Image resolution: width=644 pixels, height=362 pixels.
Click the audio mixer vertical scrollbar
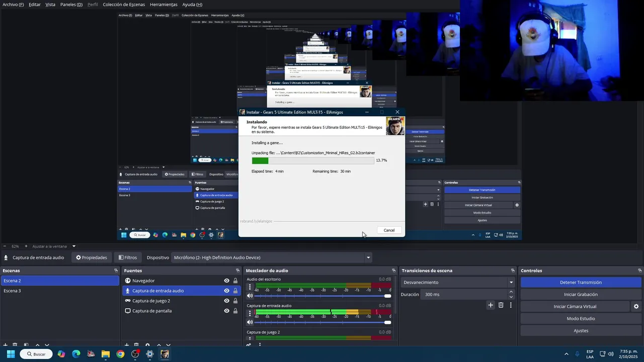[x=395, y=294]
